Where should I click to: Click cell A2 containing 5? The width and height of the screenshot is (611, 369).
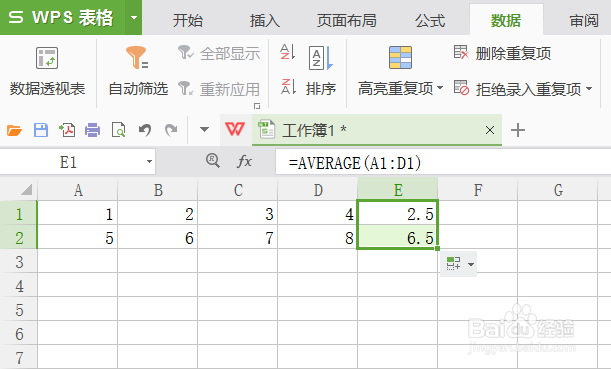coord(78,237)
